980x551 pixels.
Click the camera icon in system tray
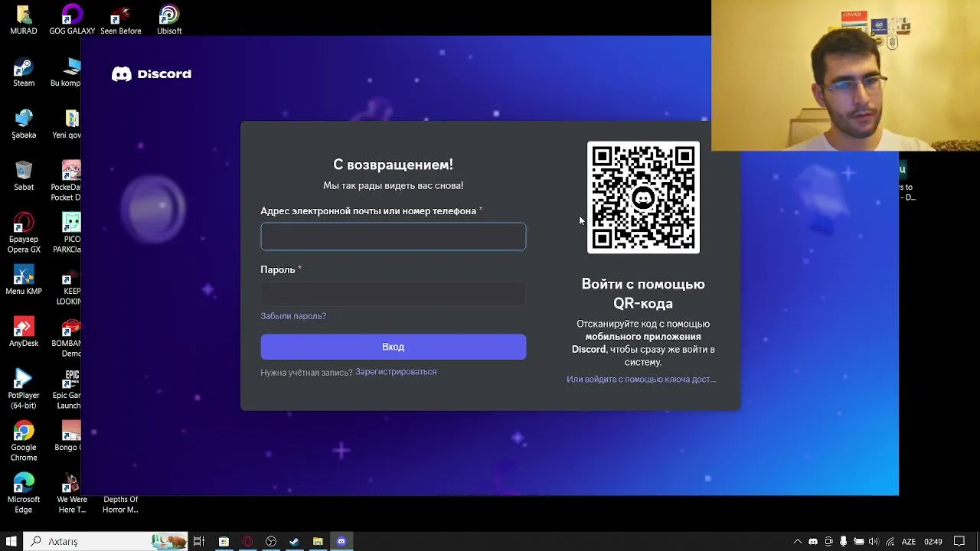pyautogui.click(x=828, y=542)
